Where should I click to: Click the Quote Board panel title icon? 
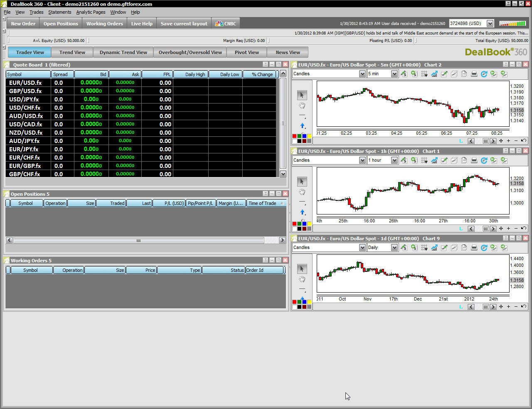coord(7,64)
